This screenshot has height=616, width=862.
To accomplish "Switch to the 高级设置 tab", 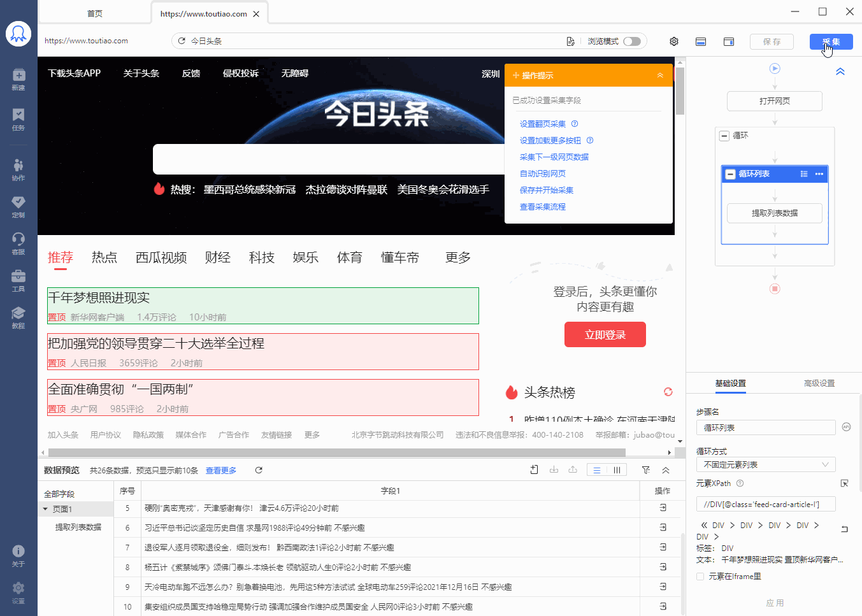I will (819, 383).
